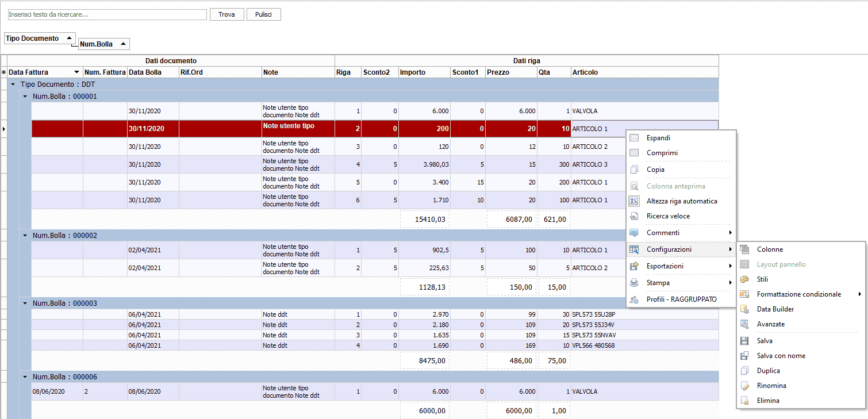This screenshot has width=868, height=419.
Task: Click the Rinomina pencil icon
Action: [744, 386]
